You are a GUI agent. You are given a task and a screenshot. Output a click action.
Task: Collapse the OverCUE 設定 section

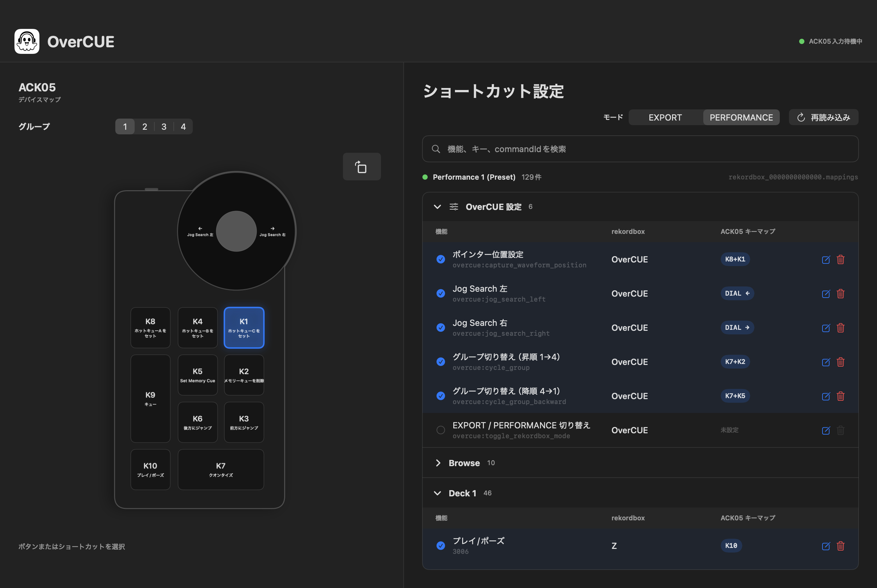437,207
